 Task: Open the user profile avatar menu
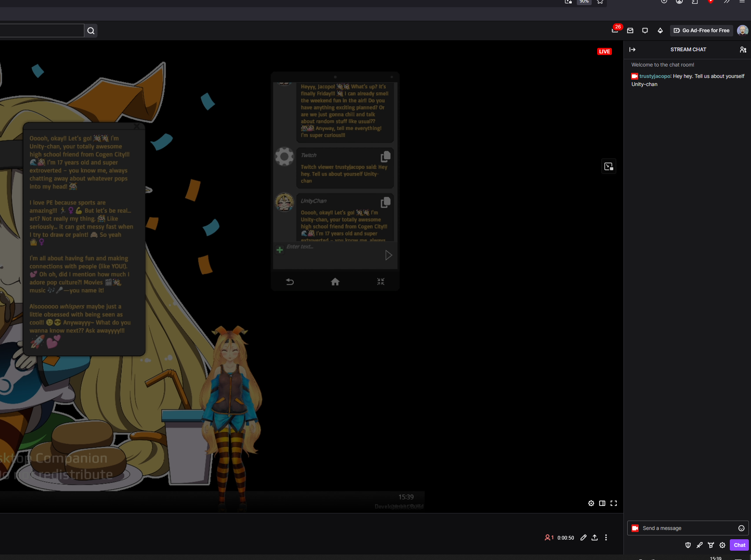pos(743,30)
